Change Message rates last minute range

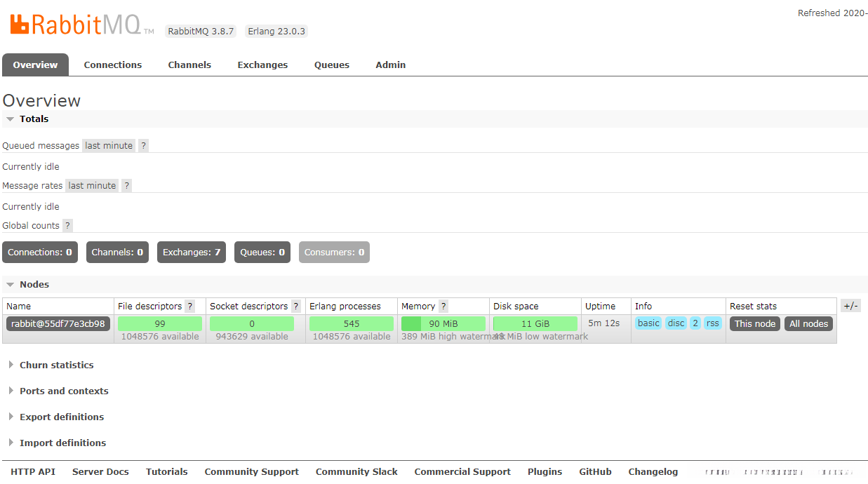tap(92, 186)
